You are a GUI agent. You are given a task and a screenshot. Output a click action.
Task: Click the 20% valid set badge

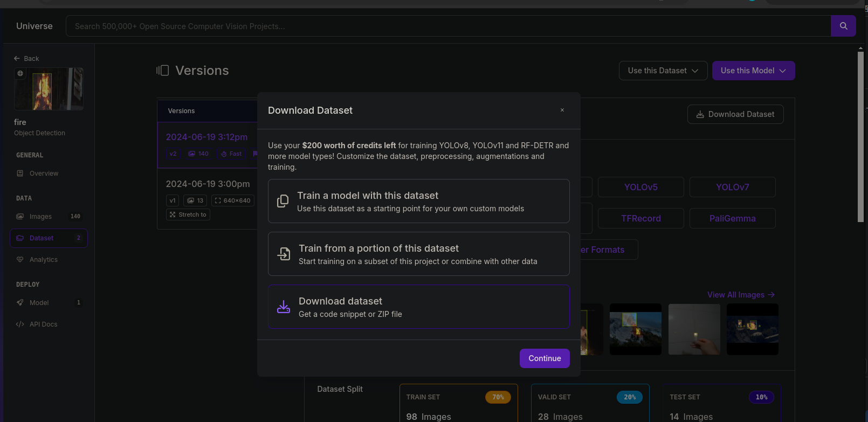(630, 397)
